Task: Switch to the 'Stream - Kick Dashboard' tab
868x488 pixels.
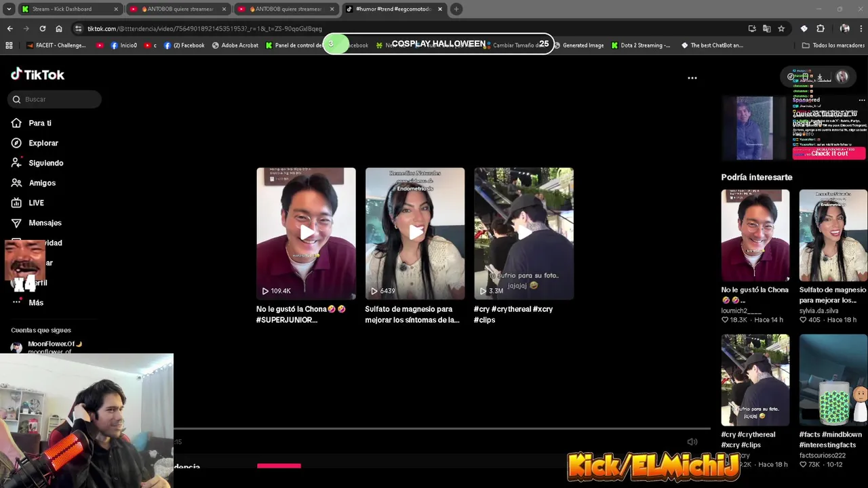Action: [70, 9]
